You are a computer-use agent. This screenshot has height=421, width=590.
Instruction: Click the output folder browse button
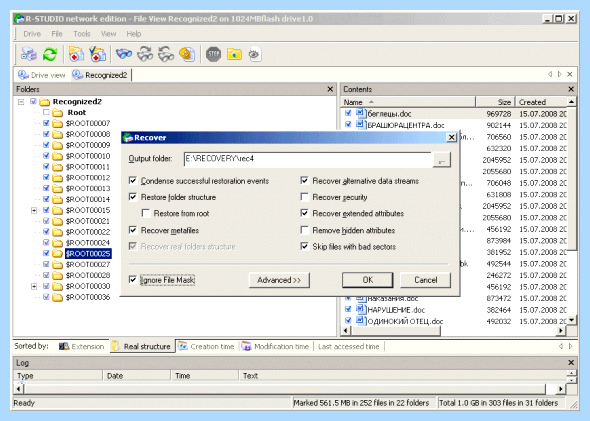442,160
